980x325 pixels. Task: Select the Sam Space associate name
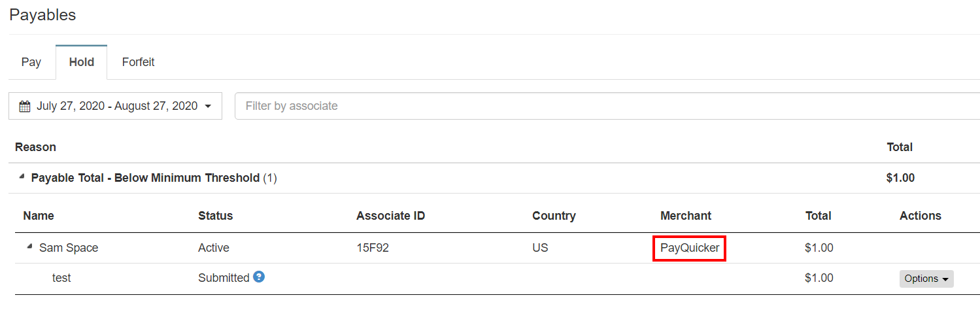(x=69, y=248)
